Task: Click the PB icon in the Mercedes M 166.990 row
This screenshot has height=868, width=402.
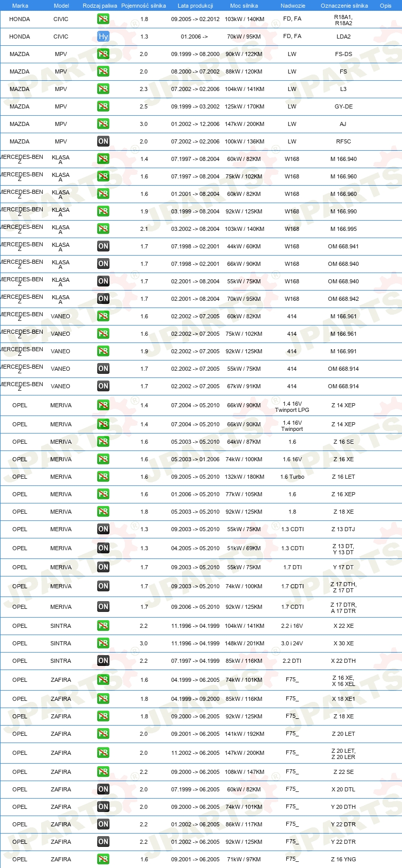Action: coord(103,211)
